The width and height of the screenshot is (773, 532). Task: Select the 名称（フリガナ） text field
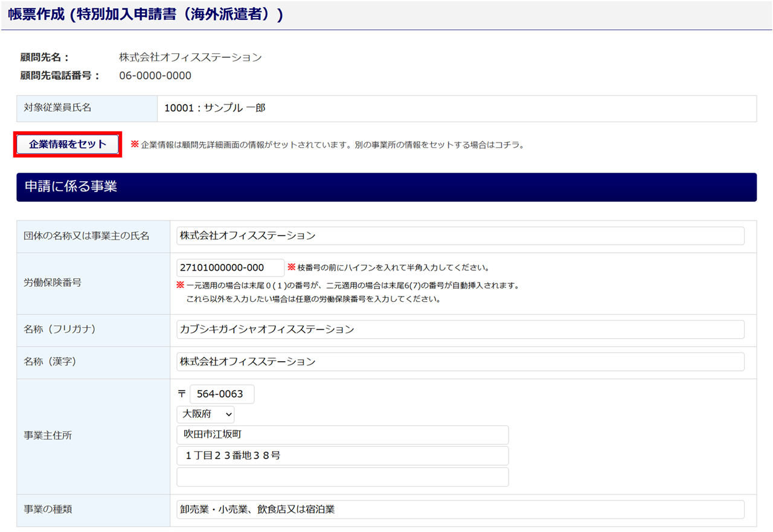coord(460,330)
